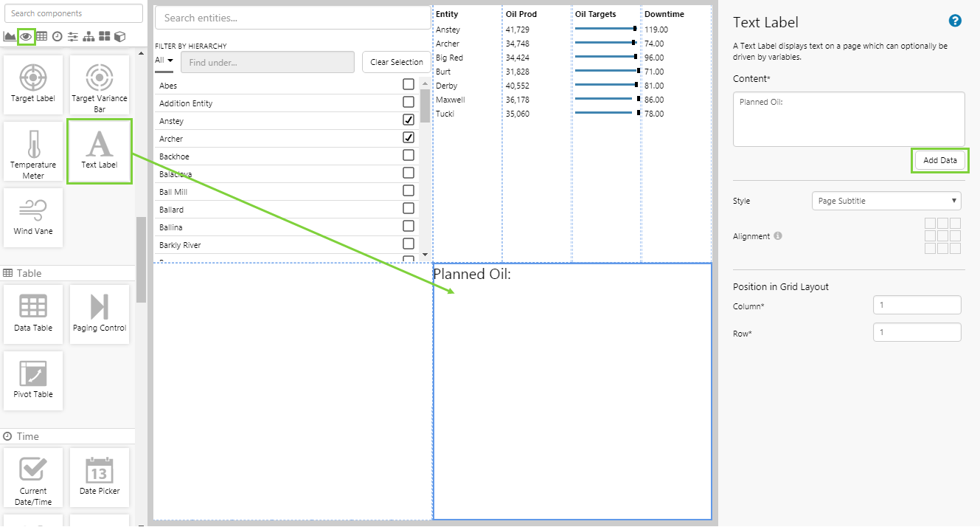Select the Text Label component
Image resolution: width=980 pixels, height=527 pixels.
point(100,151)
